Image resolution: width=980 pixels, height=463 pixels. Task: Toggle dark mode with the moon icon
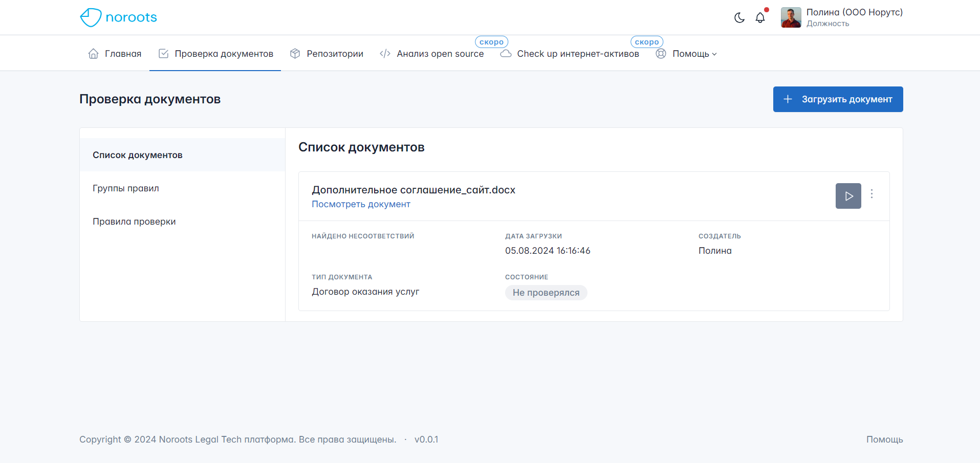[739, 17]
